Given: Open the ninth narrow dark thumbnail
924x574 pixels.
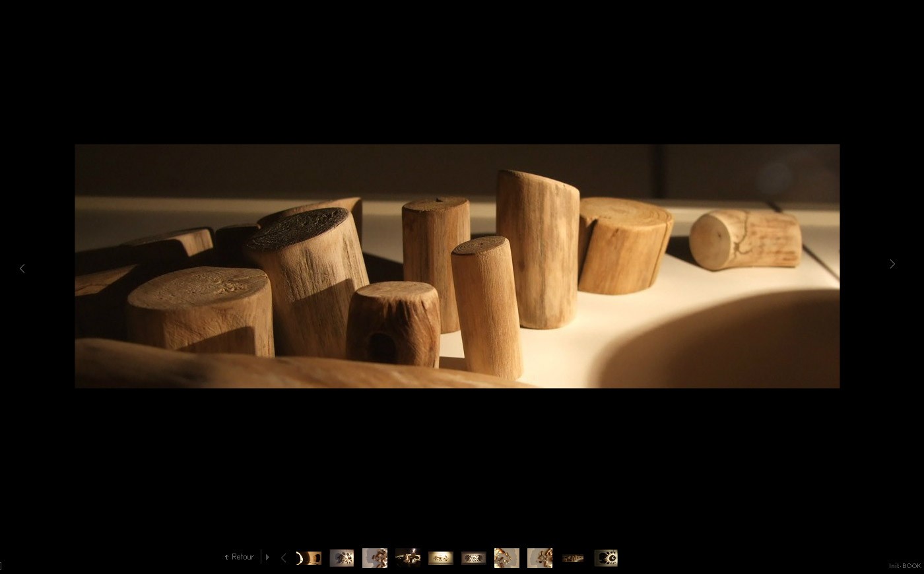Looking at the screenshot, I should 573,558.
